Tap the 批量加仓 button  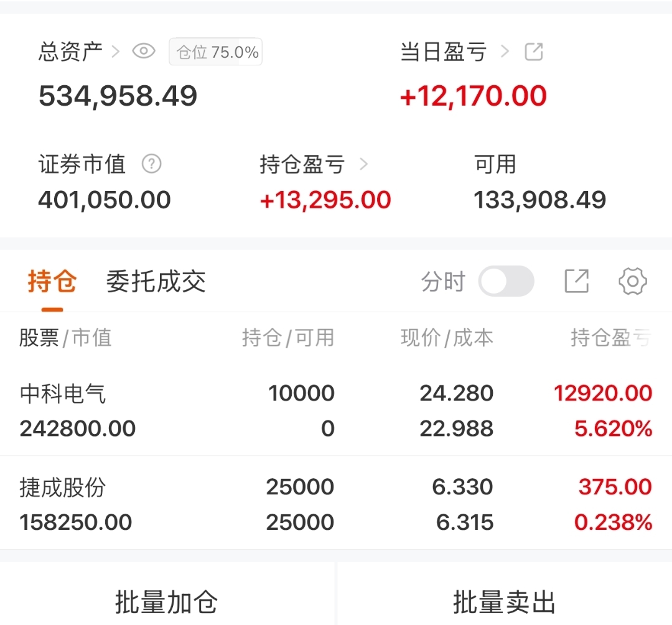167,601
